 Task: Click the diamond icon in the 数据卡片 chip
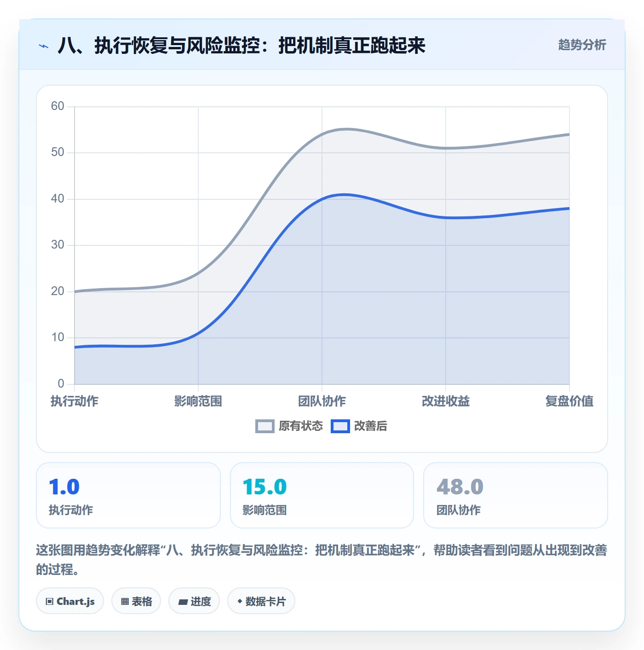pyautogui.click(x=240, y=601)
